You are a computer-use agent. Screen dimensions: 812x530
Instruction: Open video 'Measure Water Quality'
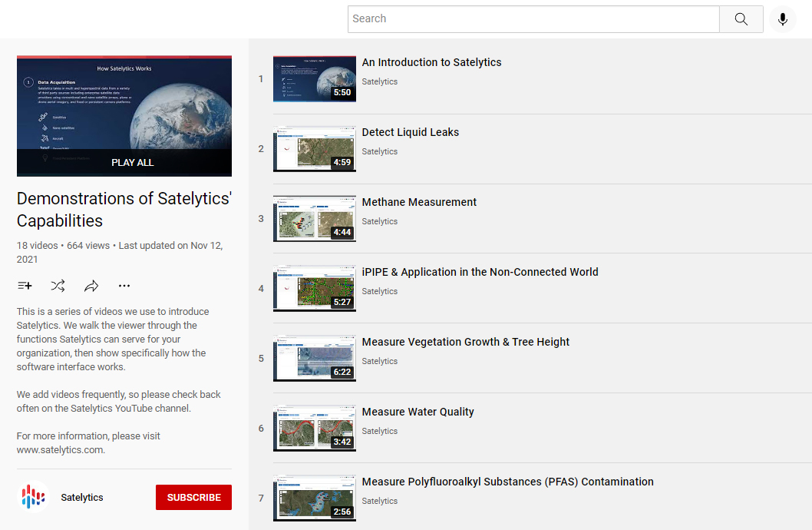pos(418,412)
